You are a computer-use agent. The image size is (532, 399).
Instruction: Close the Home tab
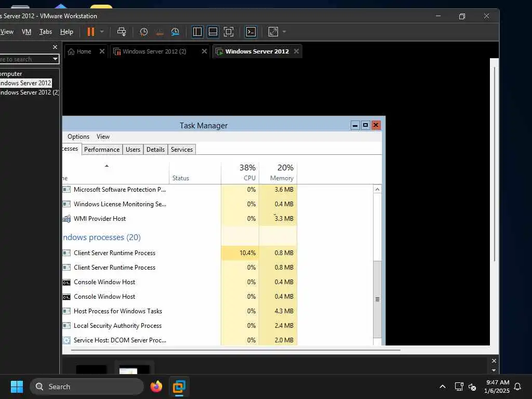click(102, 51)
